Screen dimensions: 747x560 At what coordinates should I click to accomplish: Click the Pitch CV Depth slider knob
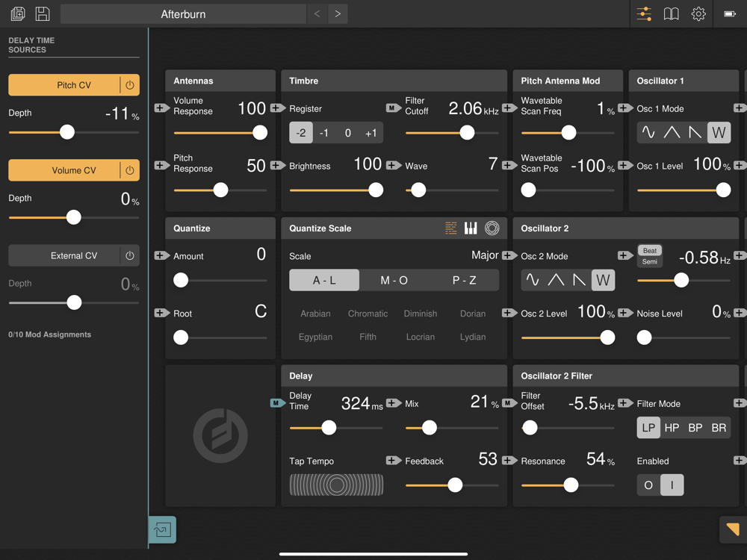(67, 132)
